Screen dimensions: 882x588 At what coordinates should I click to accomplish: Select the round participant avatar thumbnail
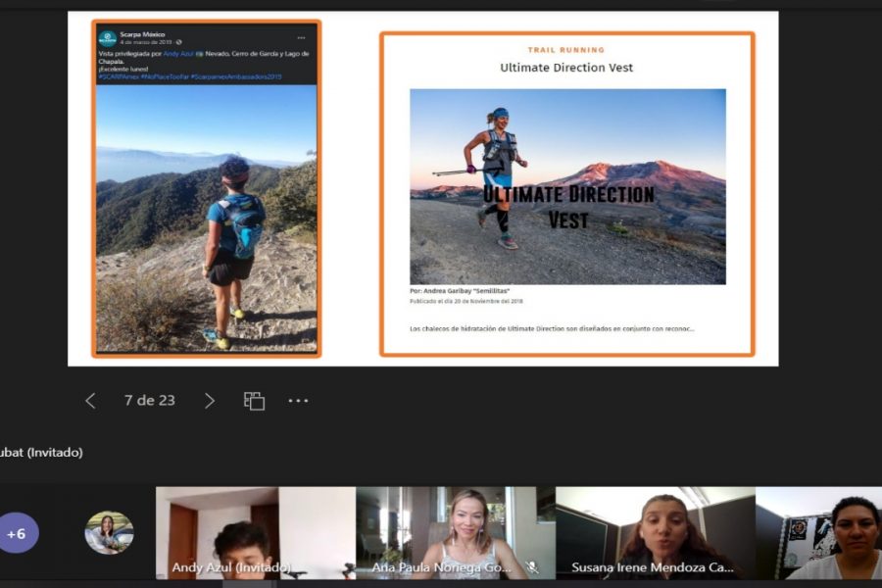(109, 532)
